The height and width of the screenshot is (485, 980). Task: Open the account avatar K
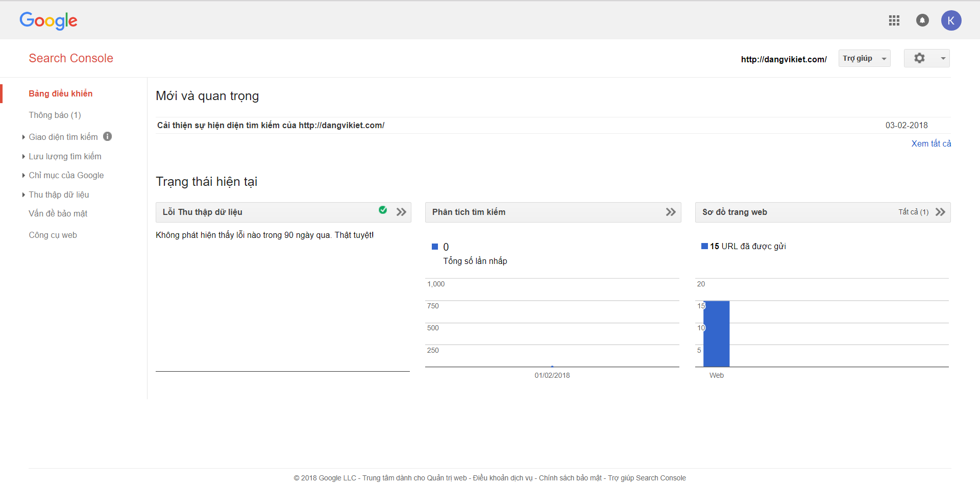pos(951,20)
